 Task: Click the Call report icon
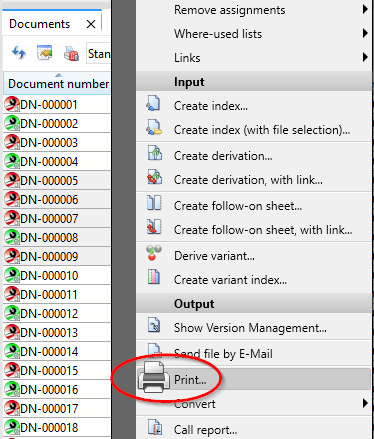click(155, 427)
